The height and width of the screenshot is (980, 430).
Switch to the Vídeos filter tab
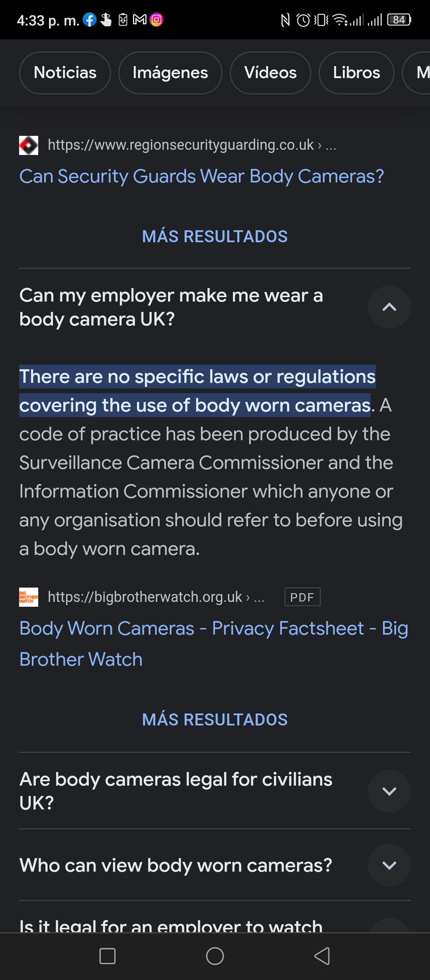(x=270, y=73)
